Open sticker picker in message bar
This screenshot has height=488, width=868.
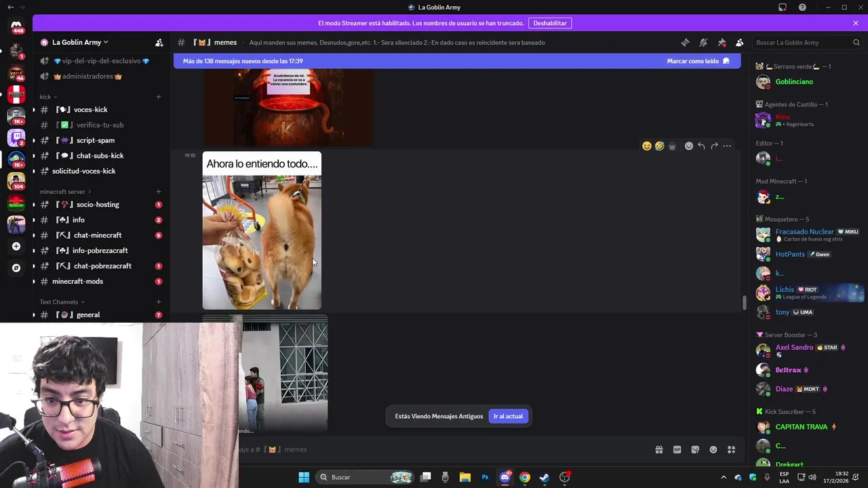[x=695, y=449]
